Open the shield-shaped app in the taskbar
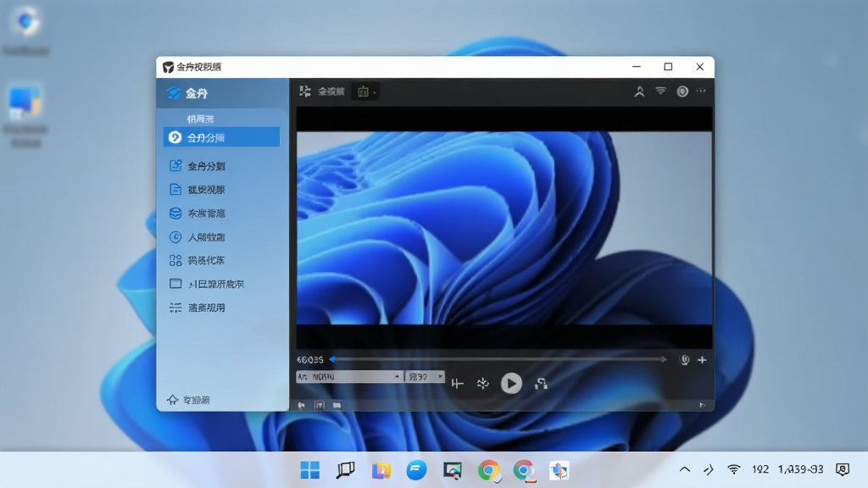 pyautogui.click(x=559, y=470)
